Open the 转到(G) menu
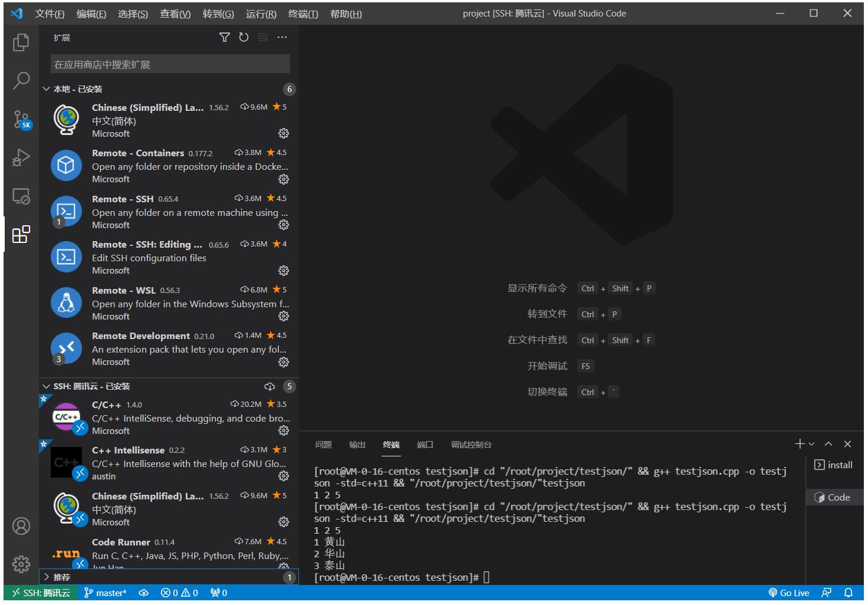This screenshot has width=868, height=605. [x=218, y=14]
